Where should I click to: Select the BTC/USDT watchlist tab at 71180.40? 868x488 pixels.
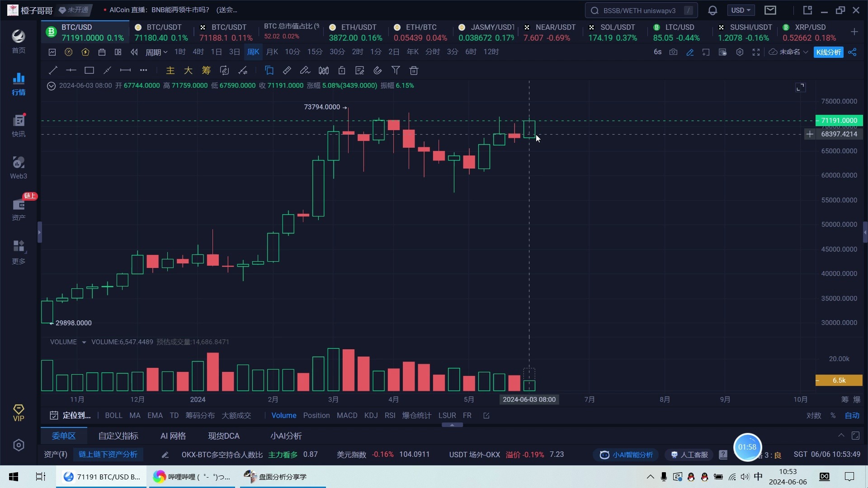pos(161,33)
